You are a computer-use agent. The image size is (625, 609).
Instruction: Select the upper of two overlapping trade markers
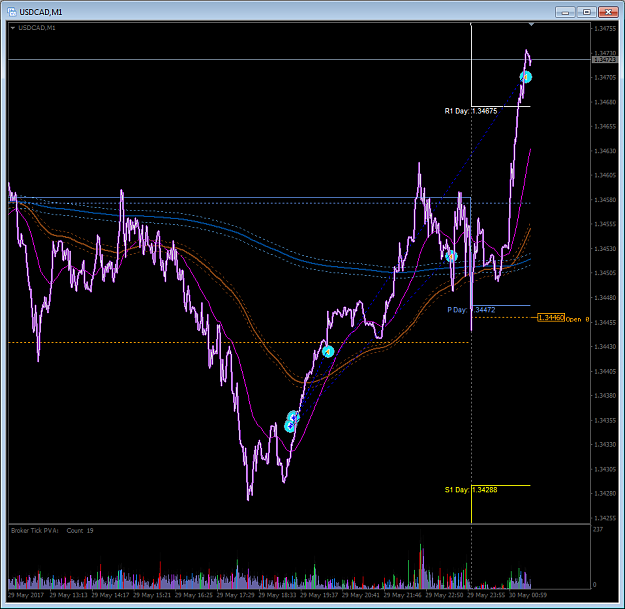(x=293, y=416)
